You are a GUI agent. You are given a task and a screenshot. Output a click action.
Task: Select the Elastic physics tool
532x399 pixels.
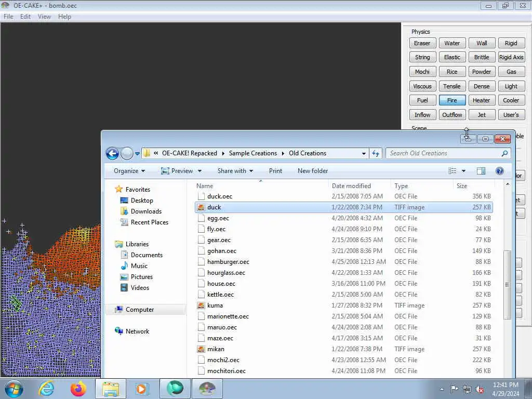pos(452,57)
